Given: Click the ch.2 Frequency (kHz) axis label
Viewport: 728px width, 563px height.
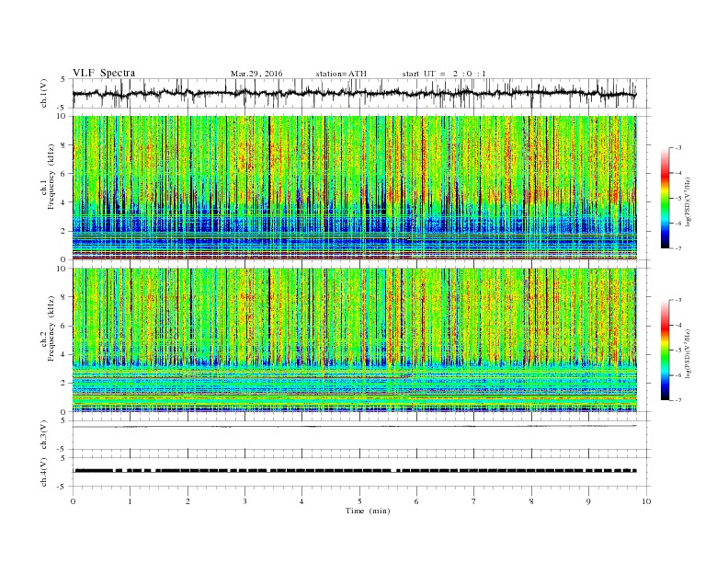Looking at the screenshot, I should pyautogui.click(x=48, y=330).
